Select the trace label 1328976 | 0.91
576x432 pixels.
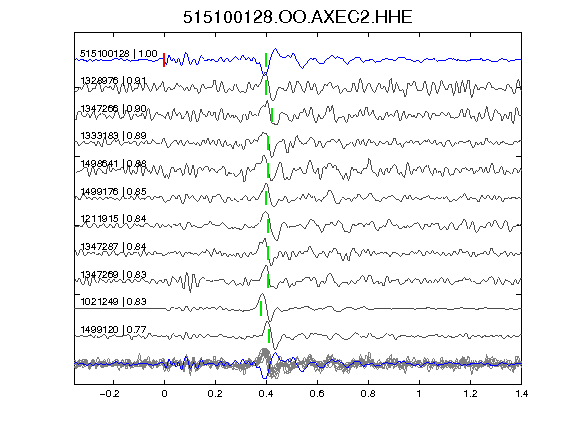click(x=113, y=80)
